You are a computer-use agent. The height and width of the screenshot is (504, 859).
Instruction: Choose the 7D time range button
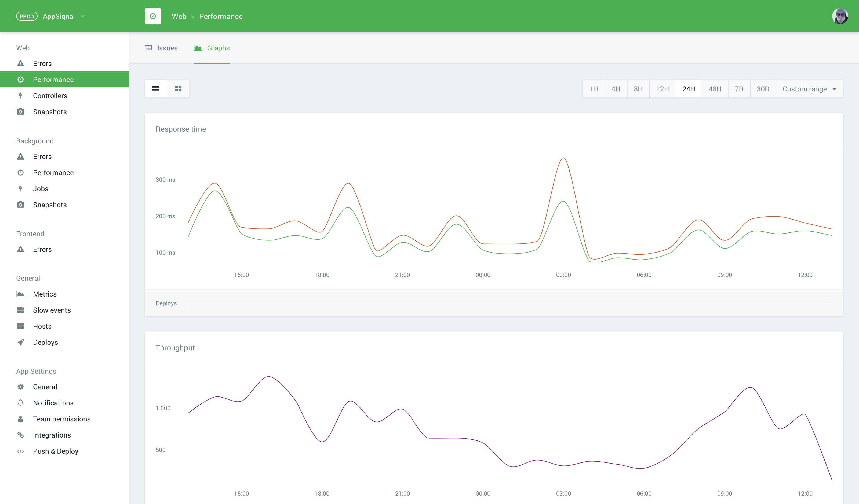[739, 89]
